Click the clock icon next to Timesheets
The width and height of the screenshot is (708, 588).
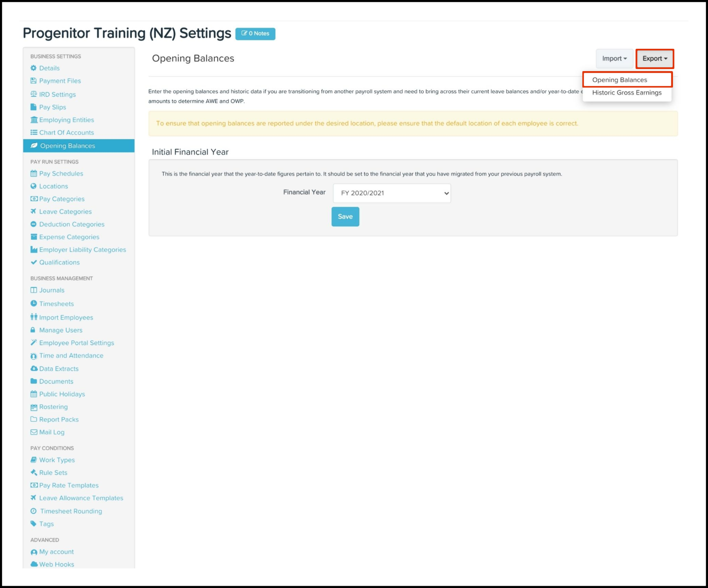pos(33,304)
